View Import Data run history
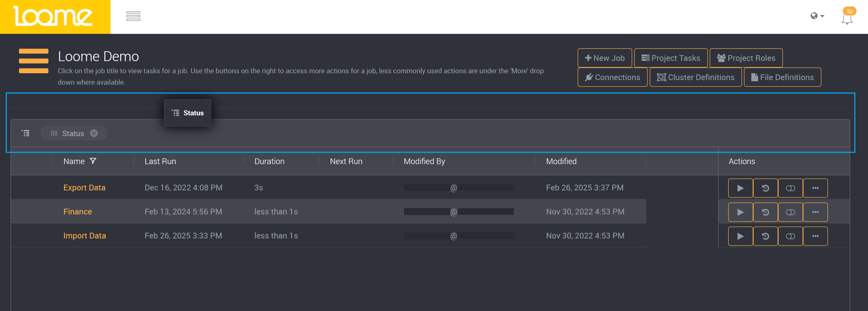Viewport: 868px width, 311px height. pos(765,236)
